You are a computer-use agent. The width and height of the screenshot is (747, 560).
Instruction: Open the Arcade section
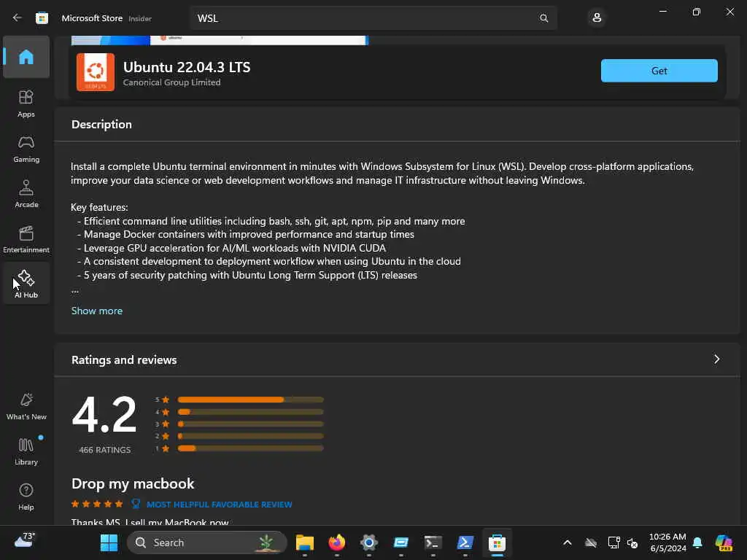pyautogui.click(x=26, y=194)
